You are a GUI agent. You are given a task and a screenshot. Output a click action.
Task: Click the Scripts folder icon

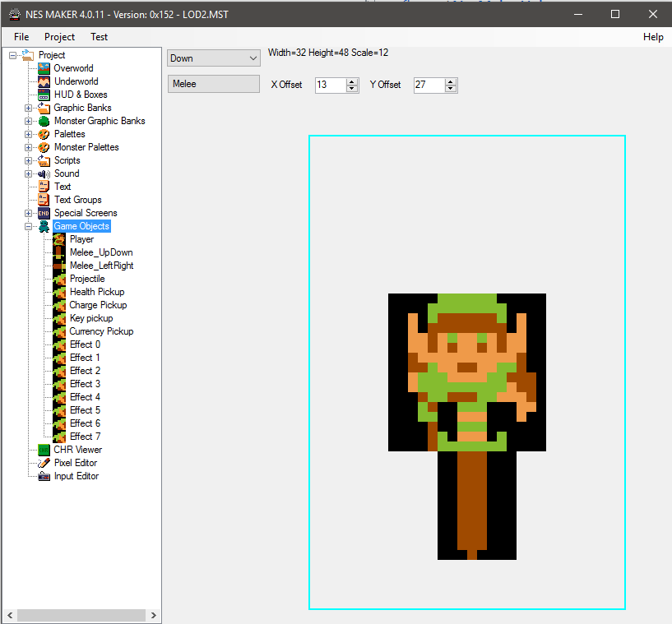click(x=44, y=160)
